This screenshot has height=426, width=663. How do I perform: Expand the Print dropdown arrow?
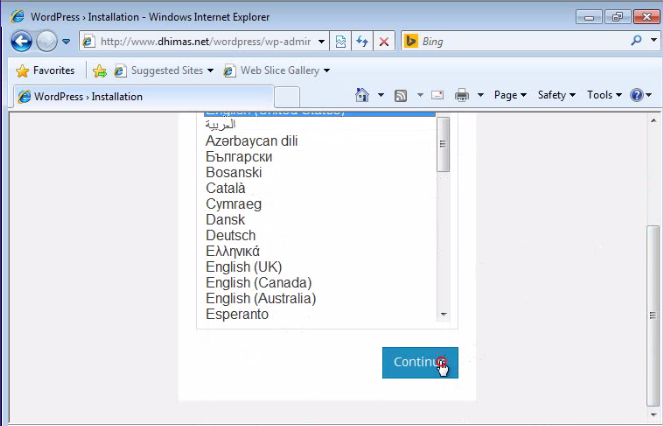click(x=480, y=95)
